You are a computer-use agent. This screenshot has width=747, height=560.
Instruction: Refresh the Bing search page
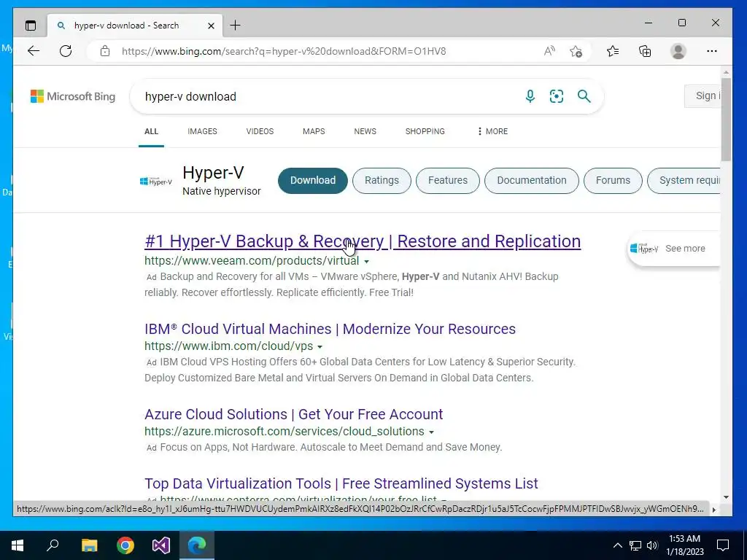coord(66,51)
